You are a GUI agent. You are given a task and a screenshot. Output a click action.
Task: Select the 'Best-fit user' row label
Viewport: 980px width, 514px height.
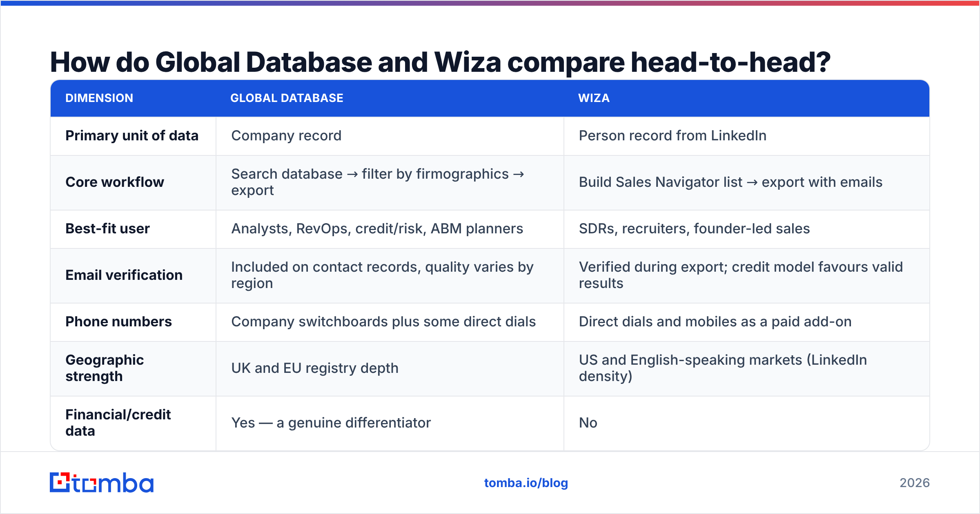[108, 228]
